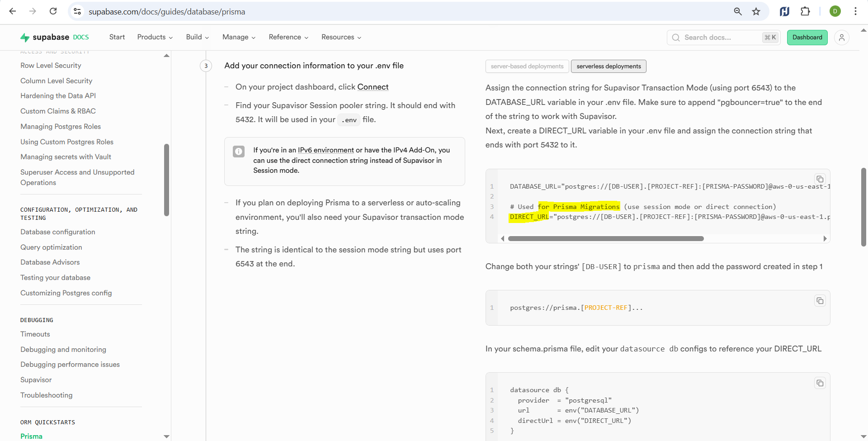Click the highlighted DIRECT_URL text

[529, 217]
